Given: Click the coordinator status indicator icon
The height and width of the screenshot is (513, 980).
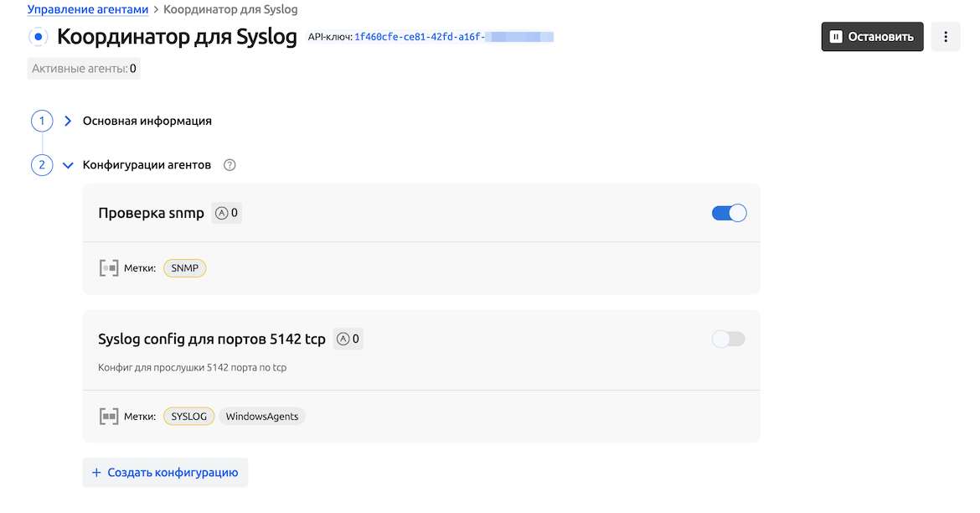Looking at the screenshot, I should 39,37.
